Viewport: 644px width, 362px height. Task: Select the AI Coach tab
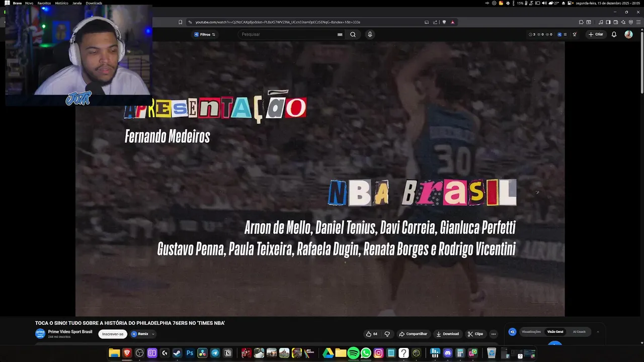[579, 332]
